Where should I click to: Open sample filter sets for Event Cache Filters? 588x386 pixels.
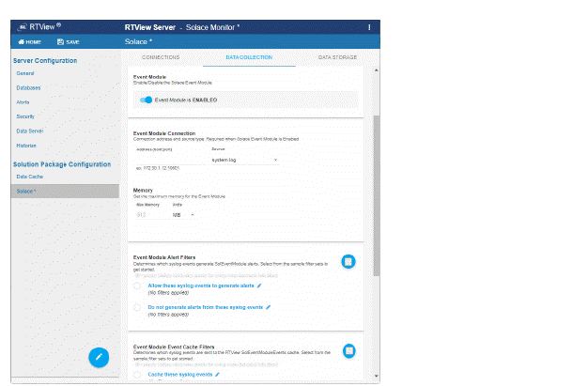(x=348, y=351)
